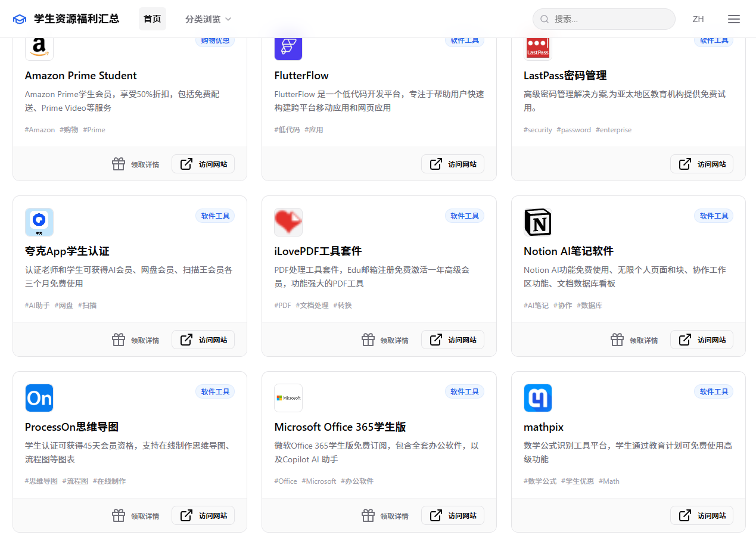
Task: Click the #AI助手 tag link
Action: coord(37,305)
